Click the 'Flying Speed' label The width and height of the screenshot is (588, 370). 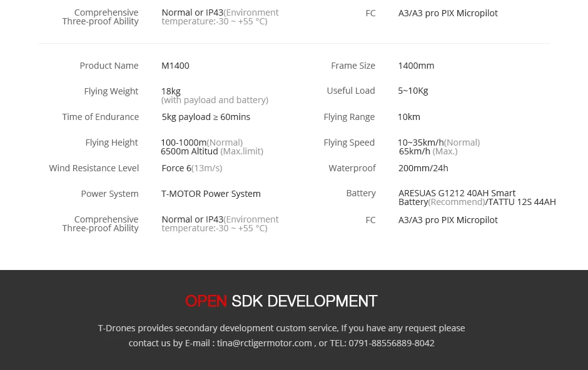(x=349, y=142)
